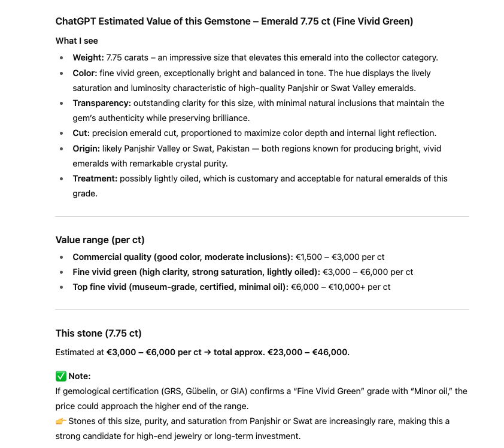Click the "Value range (per ct)" heading
Screen dimensions: 504x448
100,240
